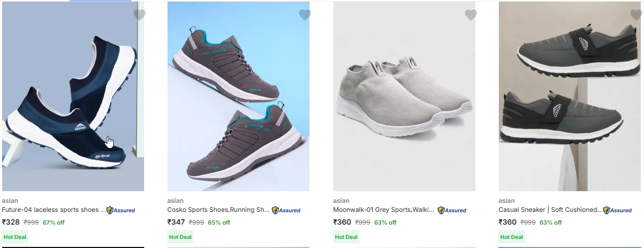This screenshot has width=644, height=248.
Task: Click Assured badge on Future-04 shoes
Action: pyautogui.click(x=121, y=210)
